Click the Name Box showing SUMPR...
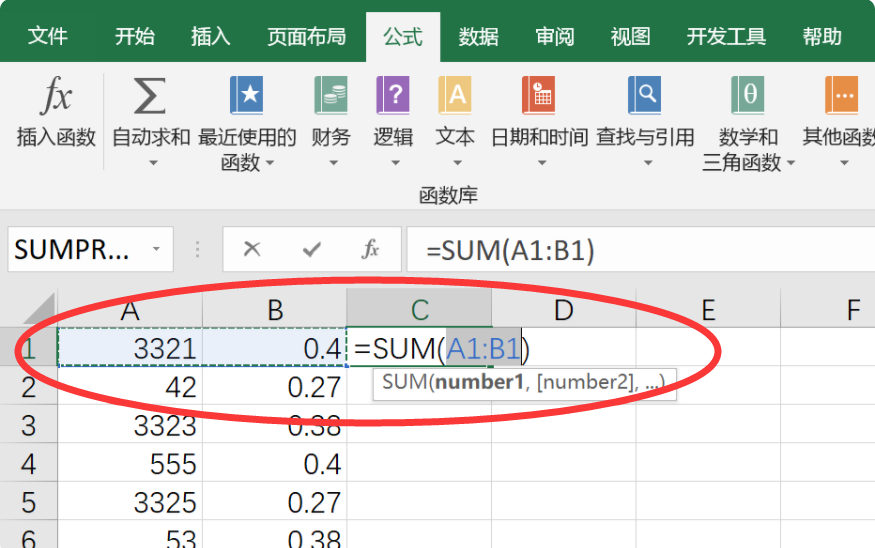This screenshot has height=548, width=875. (90, 249)
